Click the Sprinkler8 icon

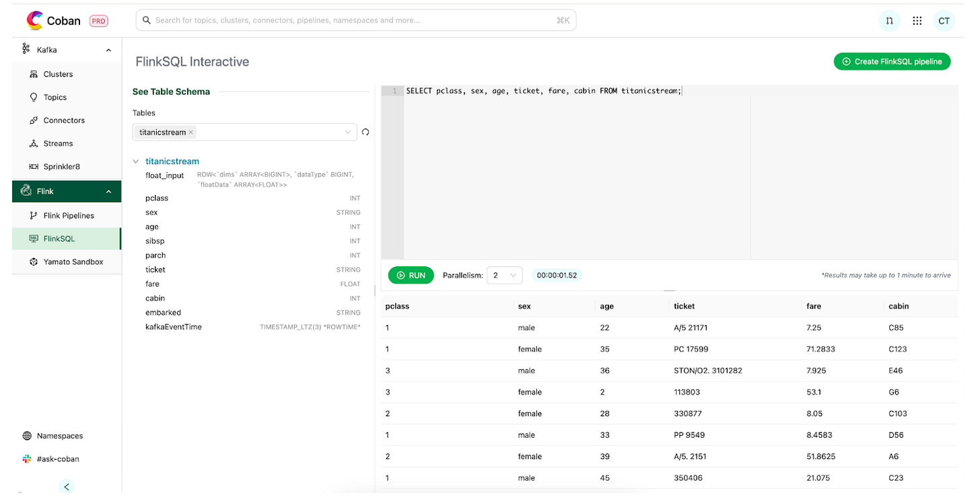point(34,166)
